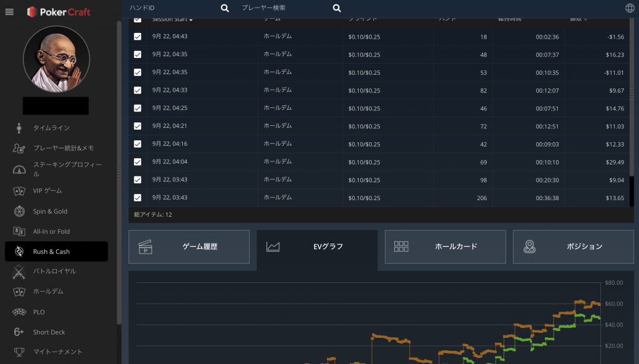
Task: Uncheck the 9月 22, 04:21 session
Action: click(x=137, y=127)
